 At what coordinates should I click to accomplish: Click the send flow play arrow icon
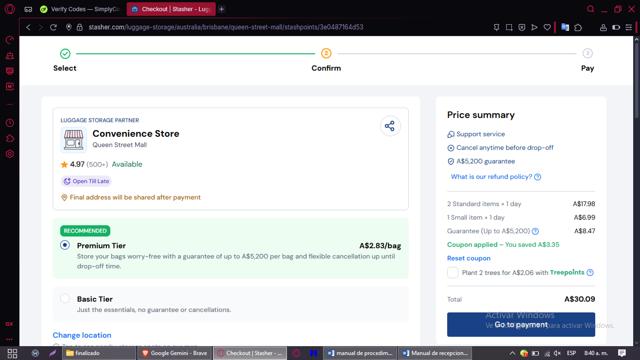(534, 27)
